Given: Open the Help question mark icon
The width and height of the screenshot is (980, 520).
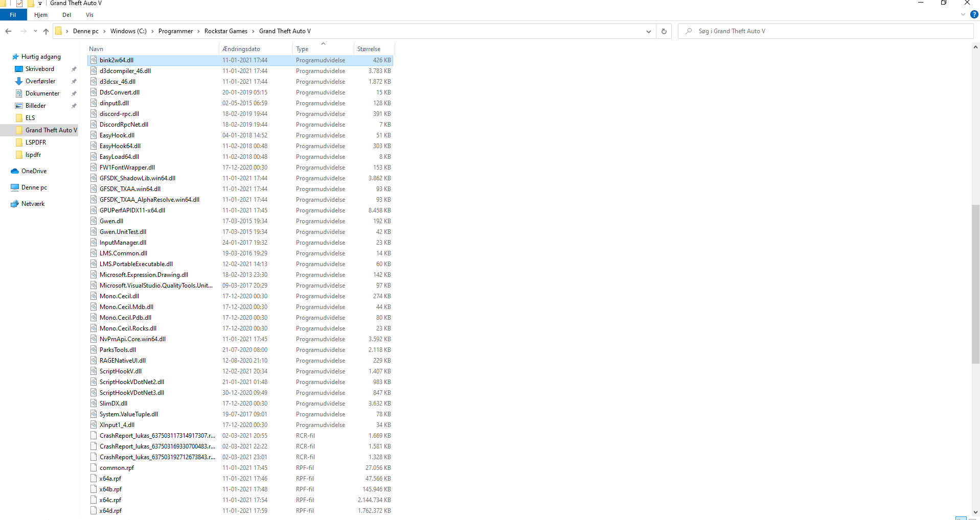Looking at the screenshot, I should click(x=974, y=15).
